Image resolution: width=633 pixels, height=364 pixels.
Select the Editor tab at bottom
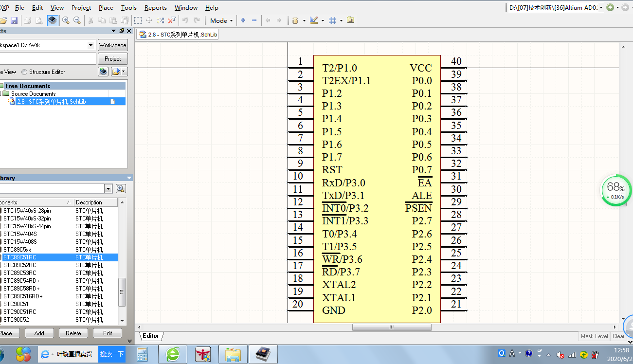(x=151, y=336)
